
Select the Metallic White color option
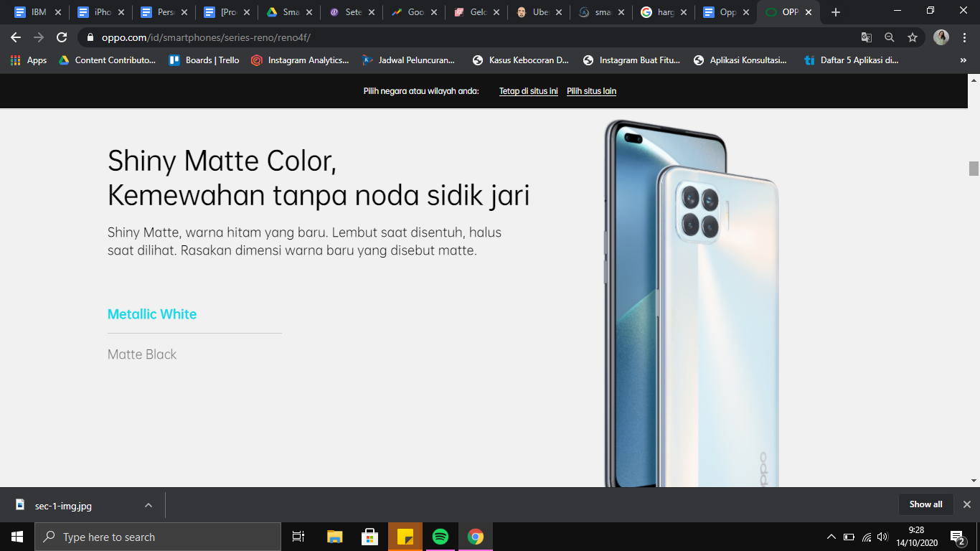152,314
